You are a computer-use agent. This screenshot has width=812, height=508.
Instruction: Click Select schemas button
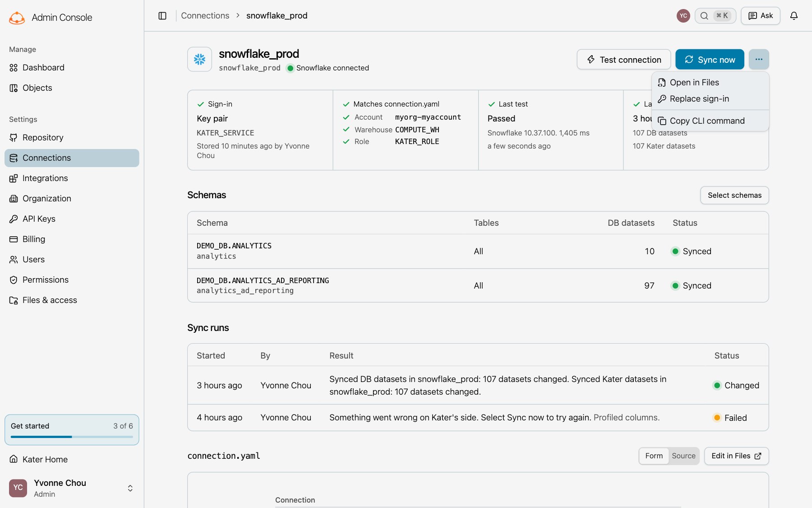(x=734, y=196)
